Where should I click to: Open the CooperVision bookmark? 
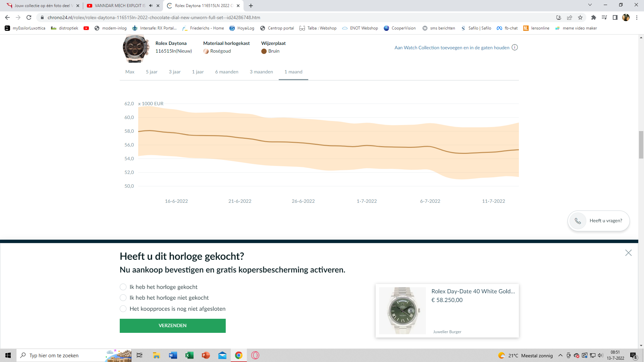pyautogui.click(x=400, y=28)
